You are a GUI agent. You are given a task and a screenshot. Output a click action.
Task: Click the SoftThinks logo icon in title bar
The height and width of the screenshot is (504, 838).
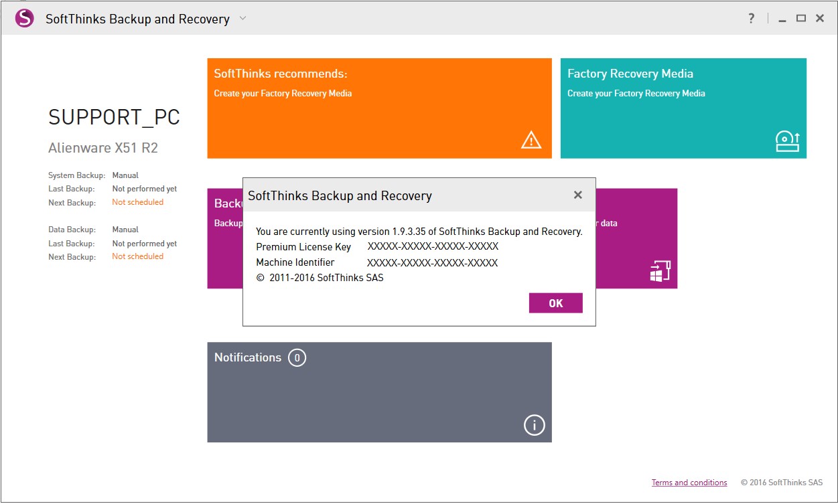25,18
